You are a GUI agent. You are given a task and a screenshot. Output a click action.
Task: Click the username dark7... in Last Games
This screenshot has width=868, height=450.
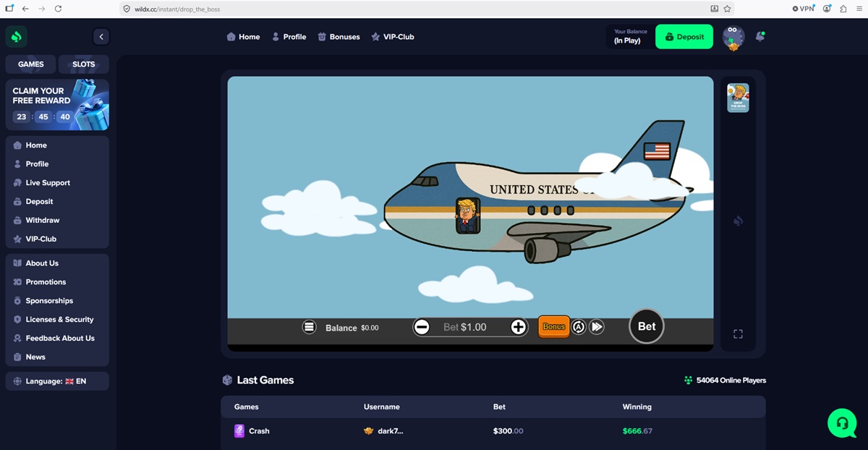coord(391,431)
